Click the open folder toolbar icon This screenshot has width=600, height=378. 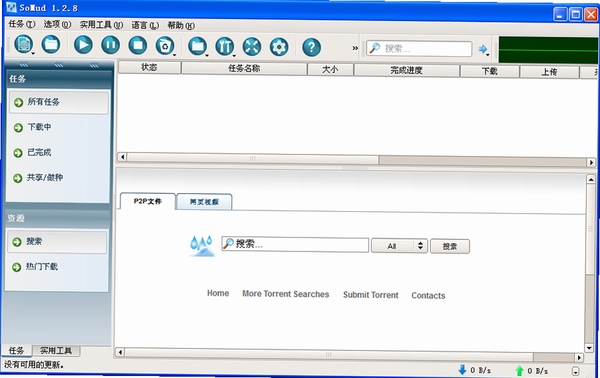pos(51,44)
